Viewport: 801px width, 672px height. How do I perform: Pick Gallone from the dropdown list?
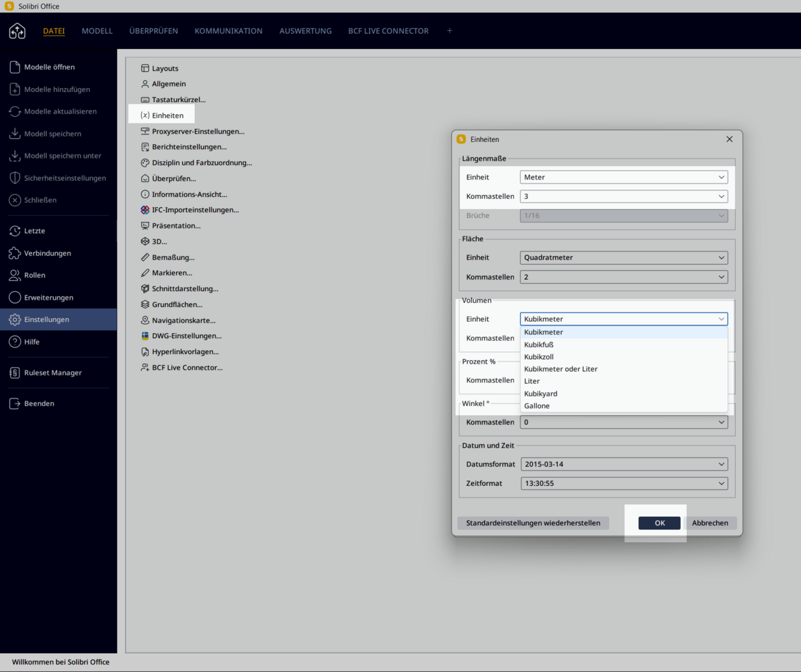click(624, 406)
